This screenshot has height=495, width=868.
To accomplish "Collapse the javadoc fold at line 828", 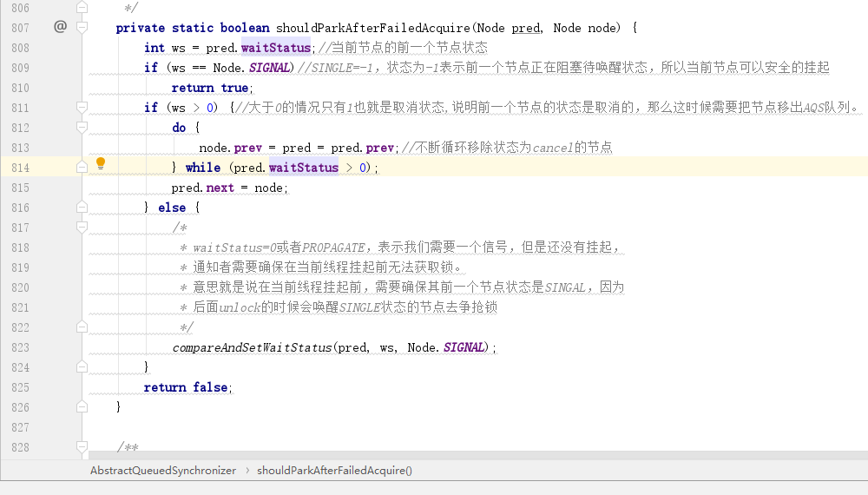I will (x=82, y=447).
